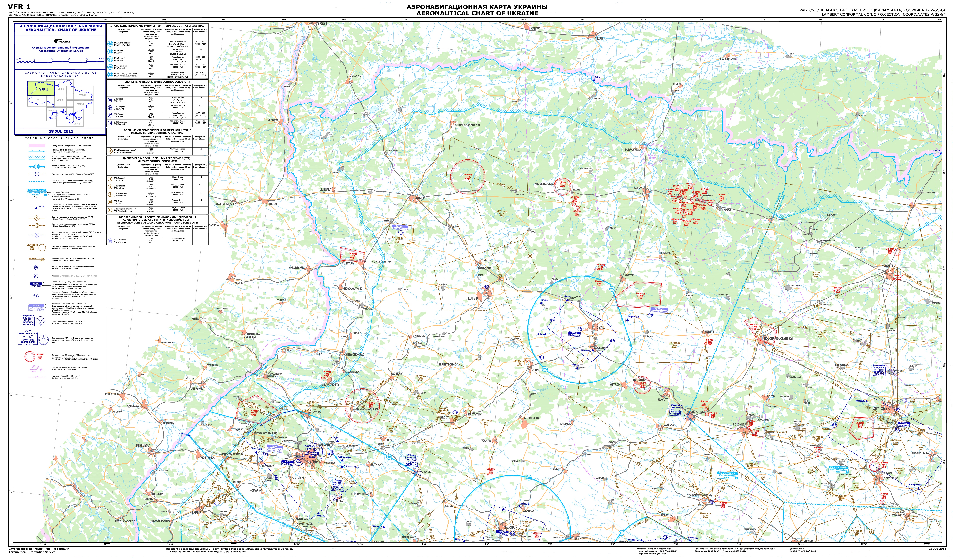The height and width of the screenshot is (560, 955).
Task: Select the civil aerodromes legend symbol
Action: pyautogui.click(x=36, y=276)
